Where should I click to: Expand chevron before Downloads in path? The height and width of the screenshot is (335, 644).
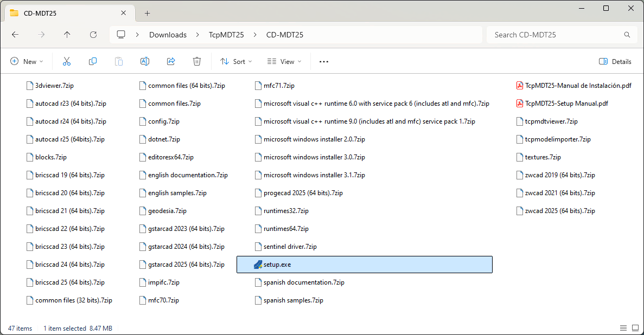tap(138, 35)
